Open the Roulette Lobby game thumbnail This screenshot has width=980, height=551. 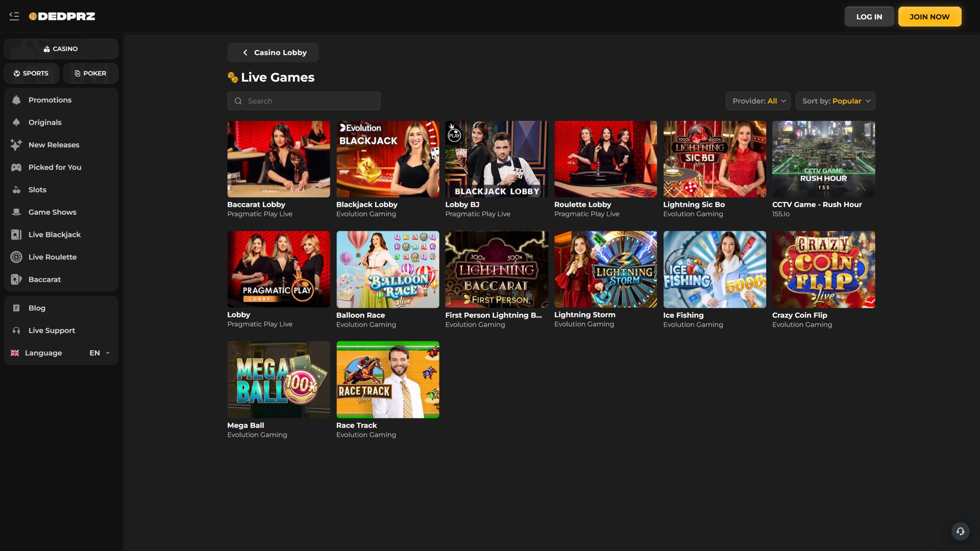coord(606,159)
